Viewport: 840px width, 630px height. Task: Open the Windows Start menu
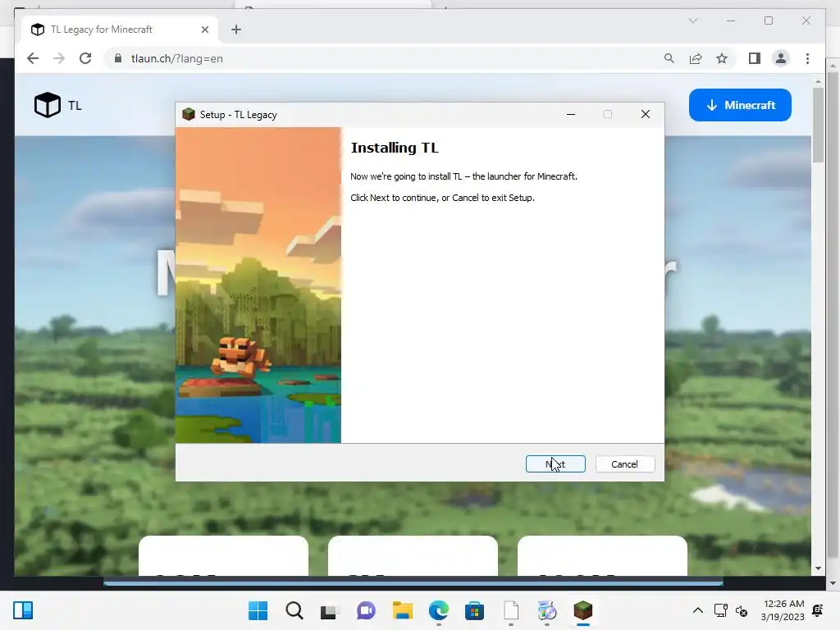point(258,610)
